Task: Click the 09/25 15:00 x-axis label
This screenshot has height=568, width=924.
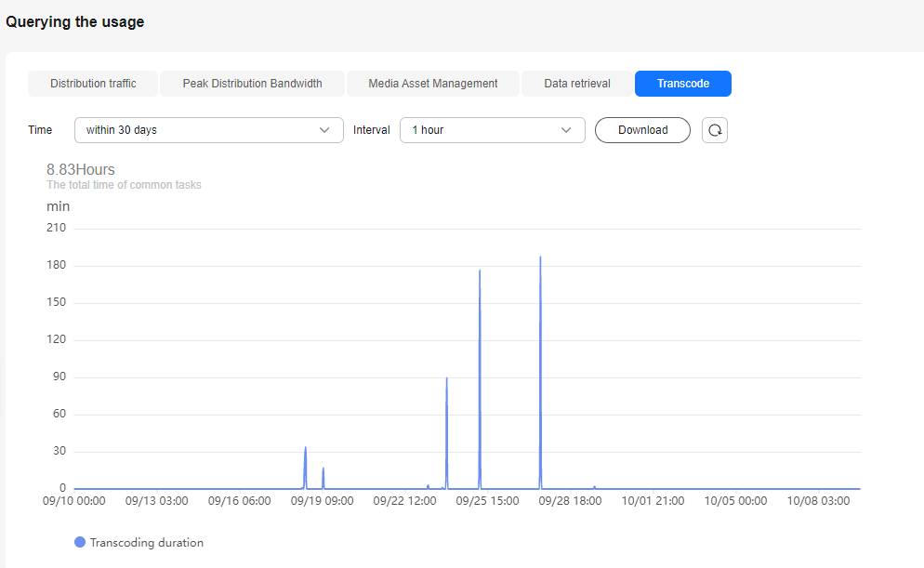Action: coord(487,501)
